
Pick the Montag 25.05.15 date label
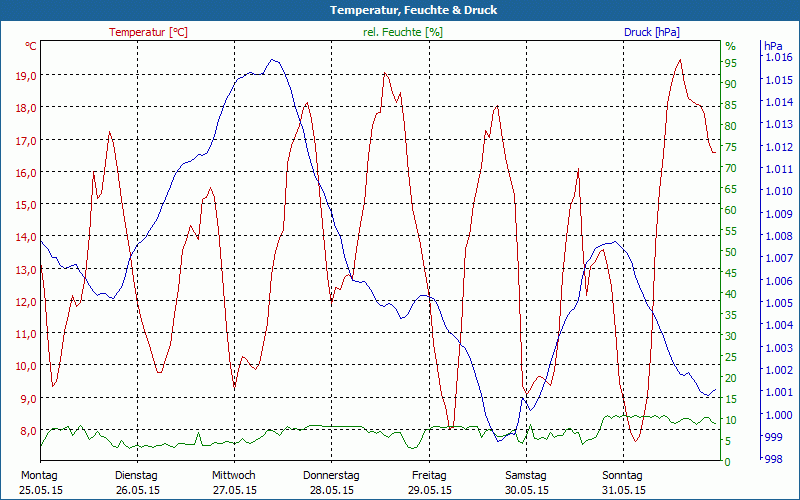pos(39,482)
